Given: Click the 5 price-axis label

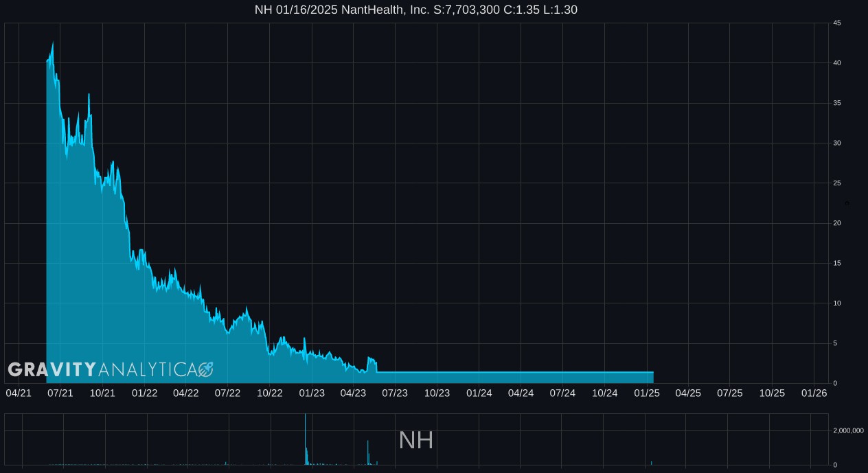Looking at the screenshot, I should (835, 343).
